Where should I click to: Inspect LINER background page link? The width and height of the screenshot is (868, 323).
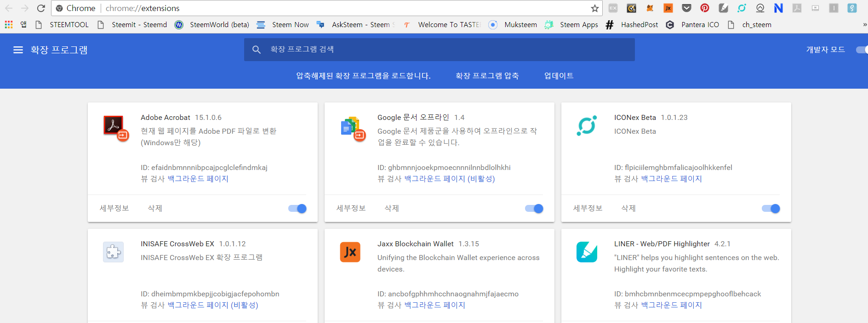click(672, 305)
